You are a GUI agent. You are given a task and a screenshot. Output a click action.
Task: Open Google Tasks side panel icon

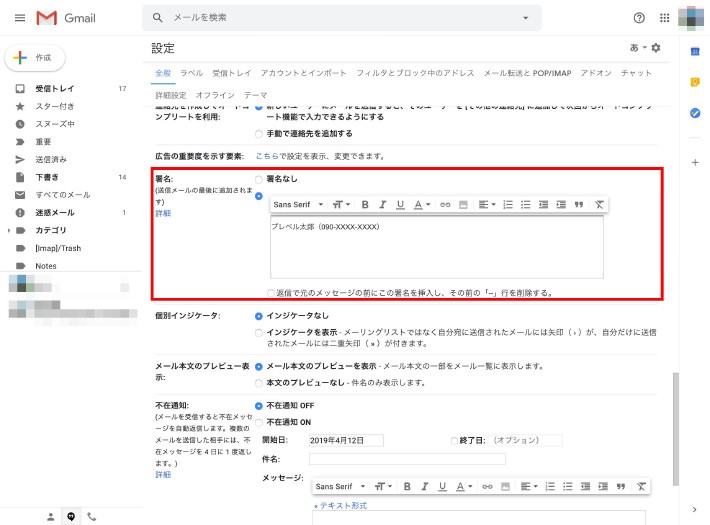[695, 113]
